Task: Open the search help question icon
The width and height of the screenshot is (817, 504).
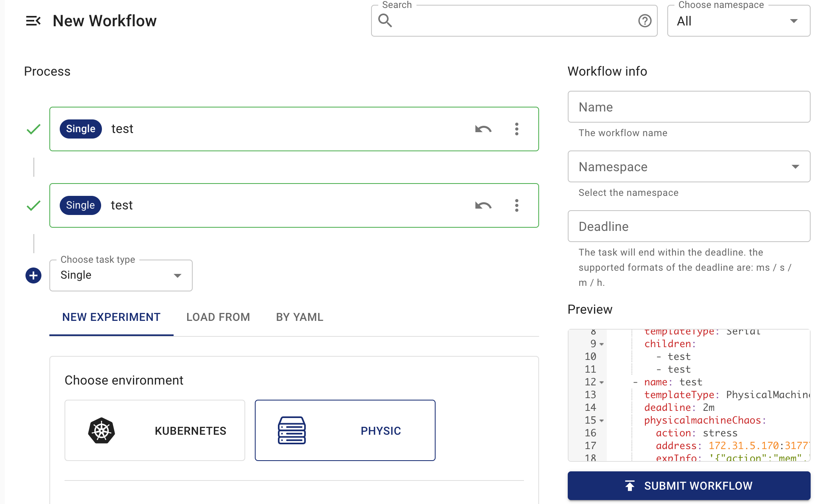Action: click(645, 21)
